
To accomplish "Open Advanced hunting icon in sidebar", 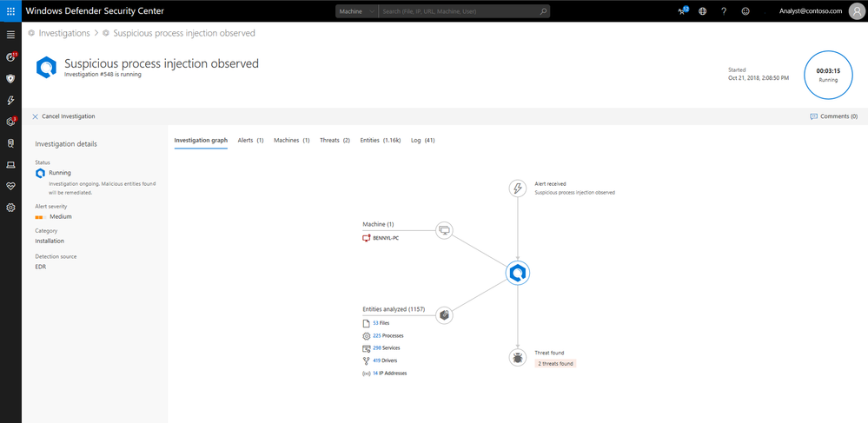I will [10, 143].
